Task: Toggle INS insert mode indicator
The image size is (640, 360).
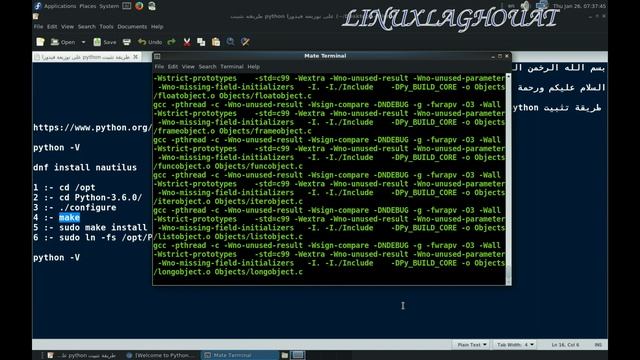Action: [598, 345]
